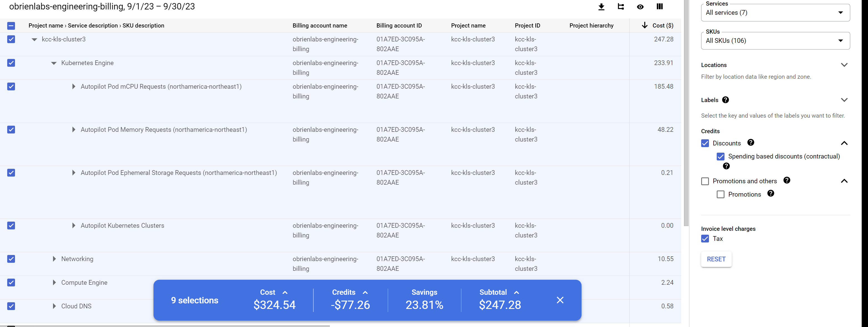Enable the Promotions checkbox
This screenshot has width=868, height=327.
[x=721, y=194]
